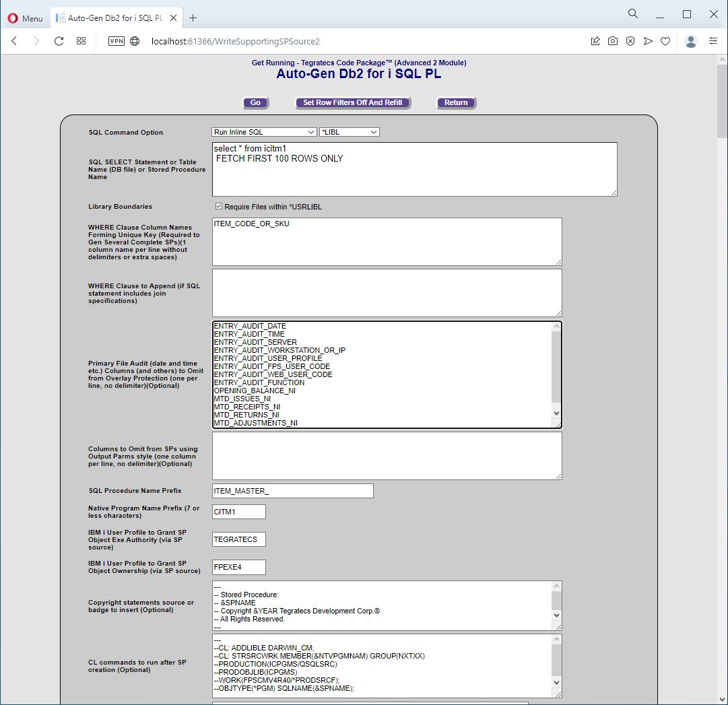
Task: Open the Opera Menu button
Action: [26, 18]
